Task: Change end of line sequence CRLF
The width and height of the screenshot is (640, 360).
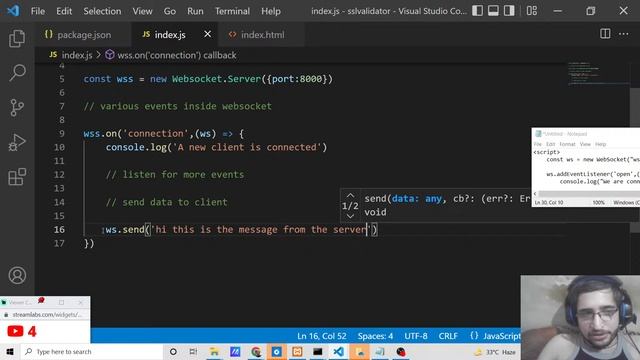Action: click(x=448, y=336)
